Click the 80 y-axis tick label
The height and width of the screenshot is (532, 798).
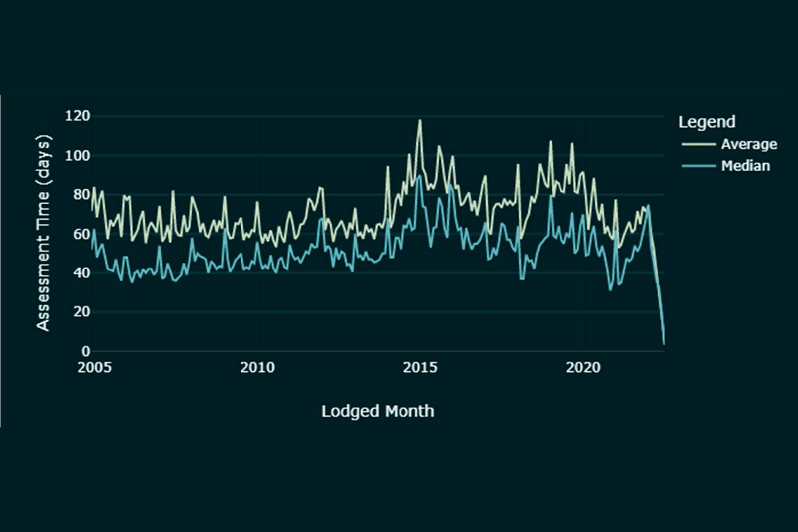pyautogui.click(x=81, y=195)
